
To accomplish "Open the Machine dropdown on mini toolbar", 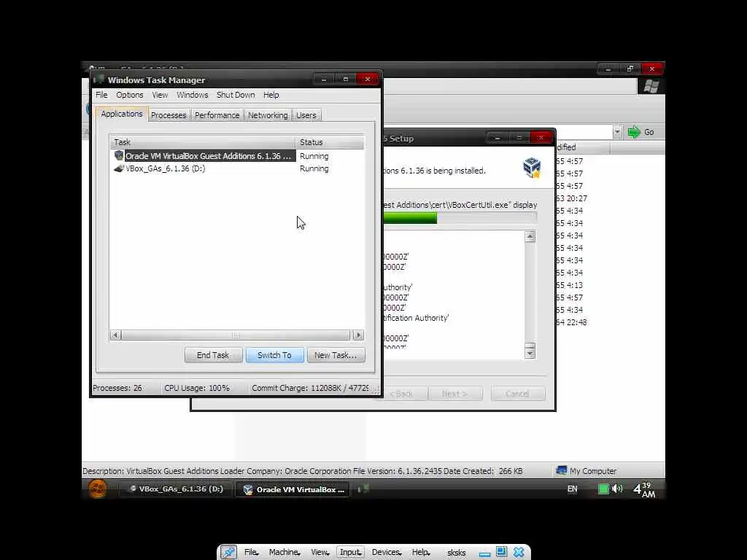I will point(285,553).
